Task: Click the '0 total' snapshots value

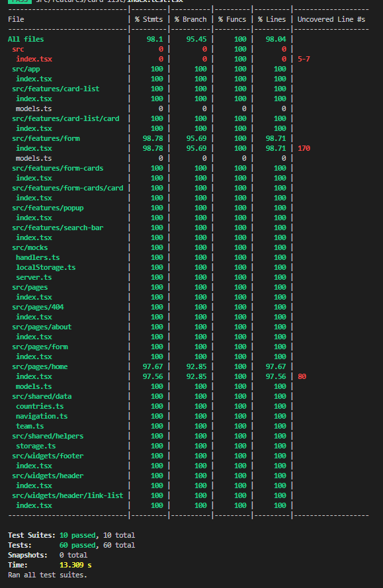Action: click(73, 555)
